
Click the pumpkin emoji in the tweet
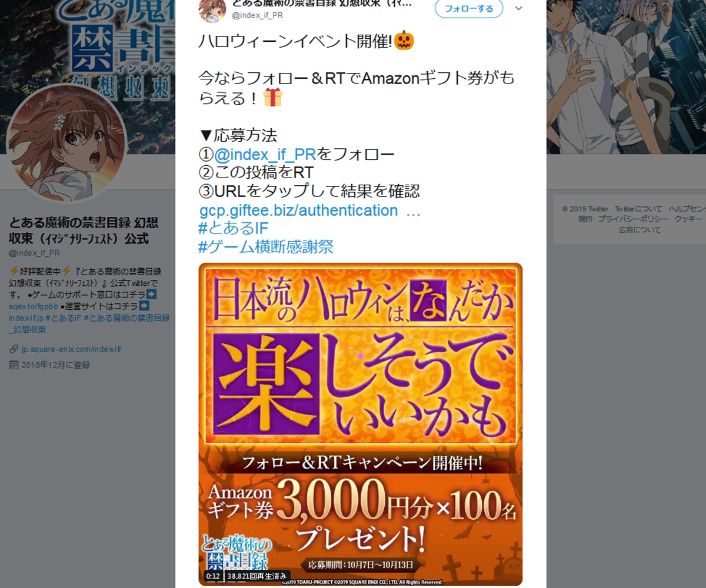click(404, 41)
